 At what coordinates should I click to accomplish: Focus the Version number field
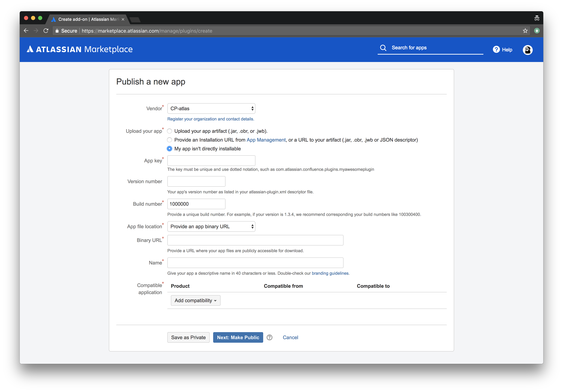point(196,181)
